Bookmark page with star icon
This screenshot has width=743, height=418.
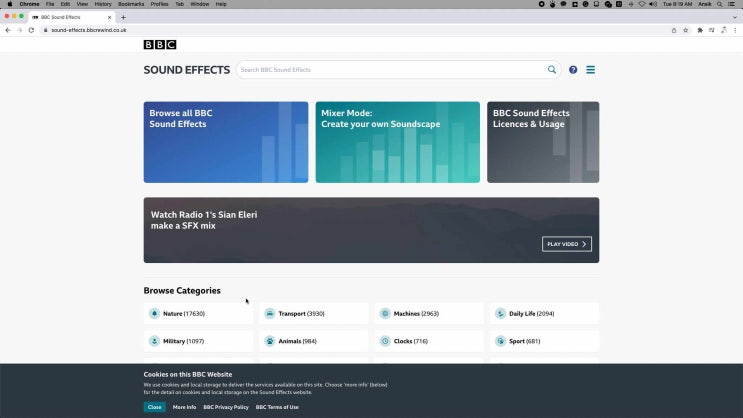point(685,30)
